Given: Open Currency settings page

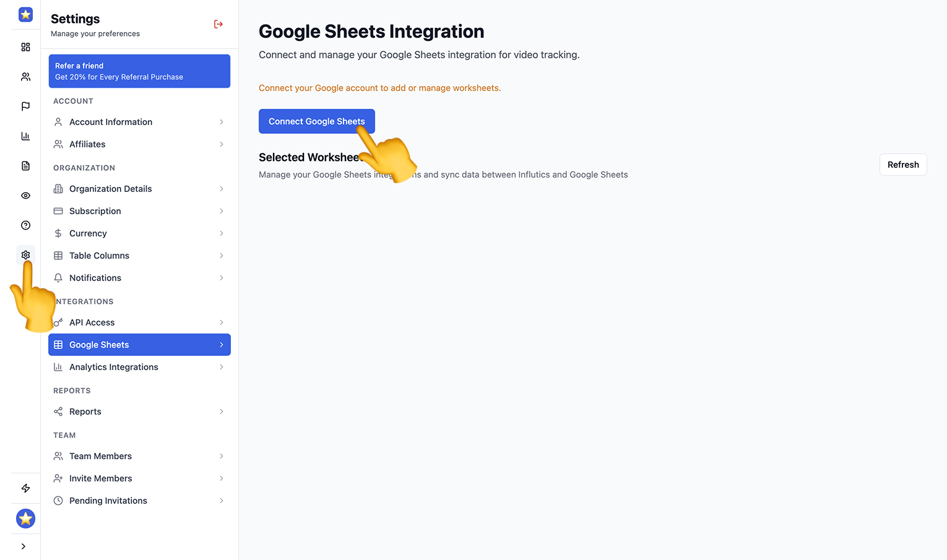Looking at the screenshot, I should (139, 233).
